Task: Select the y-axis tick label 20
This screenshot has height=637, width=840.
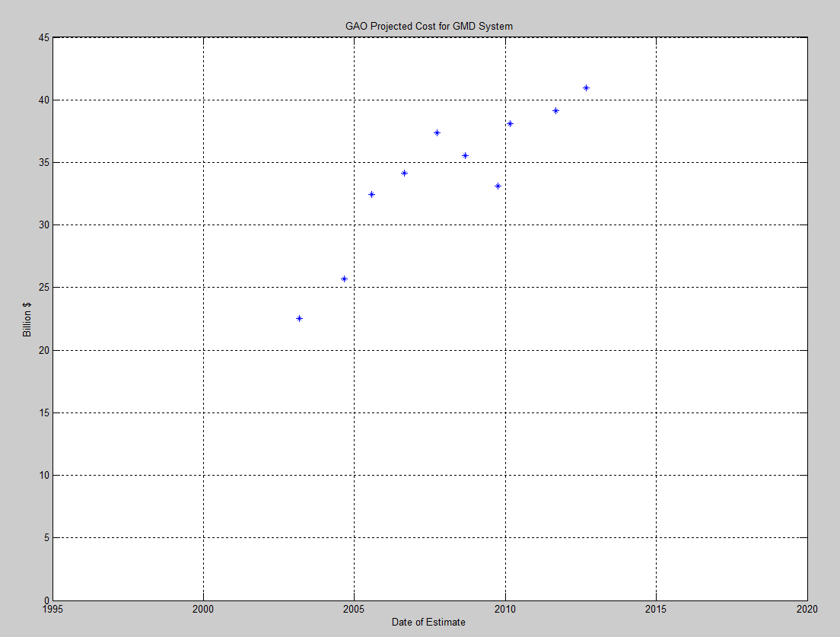Action: pos(44,350)
